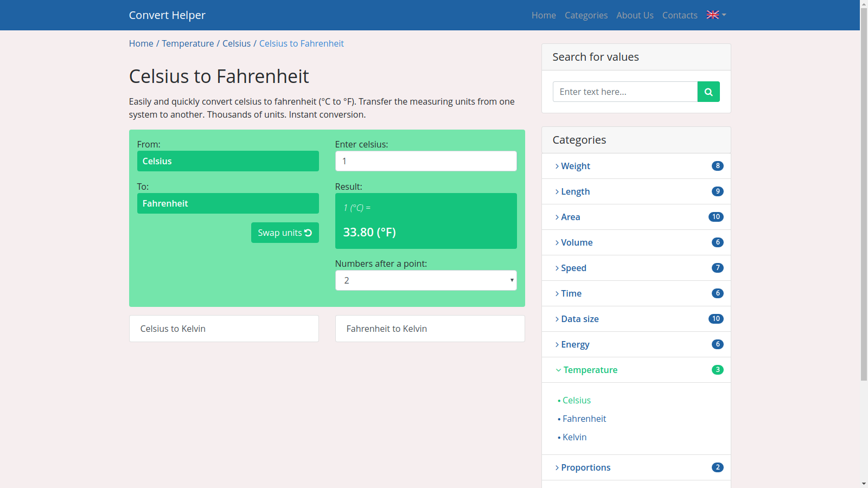This screenshot has width=868, height=488.
Task: Click the Temperature breadcrumb link
Action: pos(188,43)
